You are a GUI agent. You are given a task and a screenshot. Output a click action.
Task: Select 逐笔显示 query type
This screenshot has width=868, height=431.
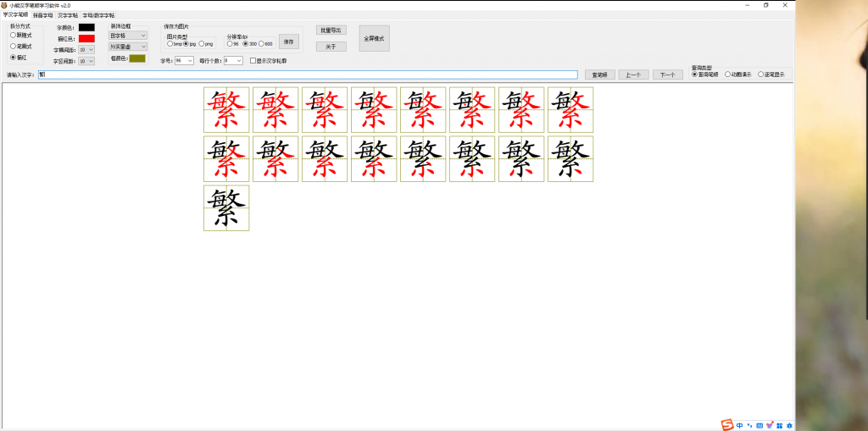tap(771, 75)
